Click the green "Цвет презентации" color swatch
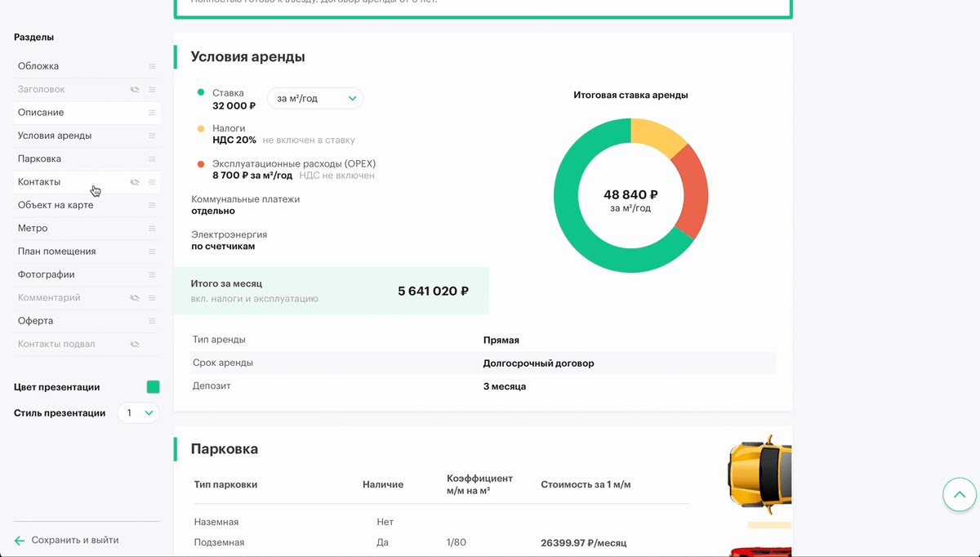The height and width of the screenshot is (557, 980). tap(153, 388)
